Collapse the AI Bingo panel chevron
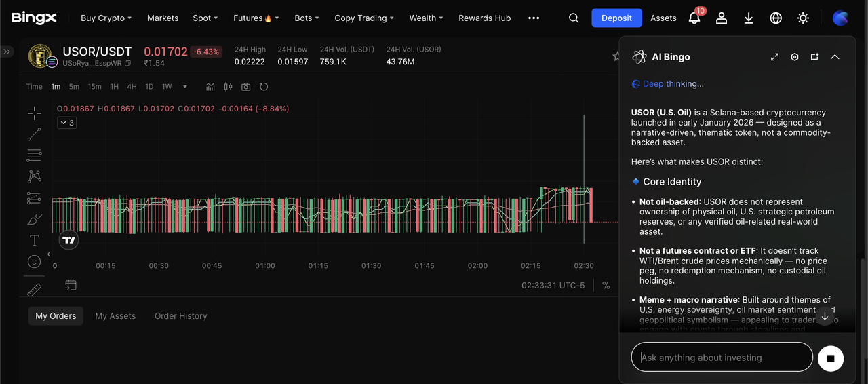Screen dimensions: 868x384 pyautogui.click(x=835, y=57)
